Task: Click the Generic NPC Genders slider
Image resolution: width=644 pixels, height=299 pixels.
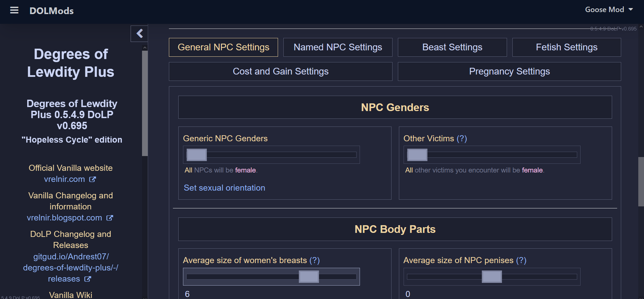Action: [x=271, y=155]
